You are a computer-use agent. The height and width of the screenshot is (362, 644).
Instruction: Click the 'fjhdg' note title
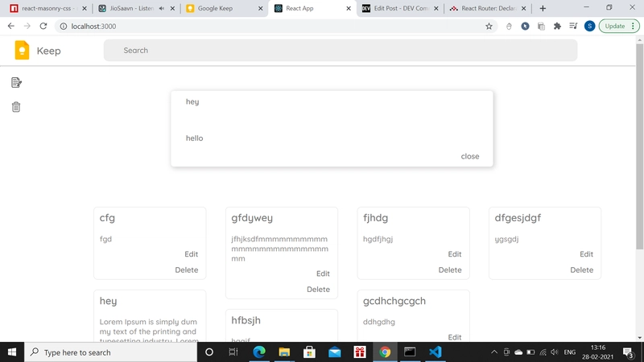point(375,218)
